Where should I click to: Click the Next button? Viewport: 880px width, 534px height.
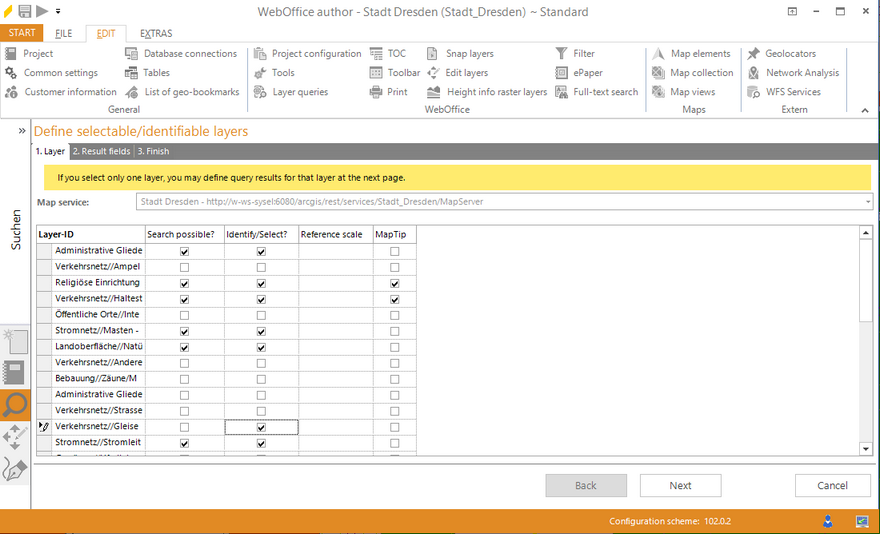[680, 486]
